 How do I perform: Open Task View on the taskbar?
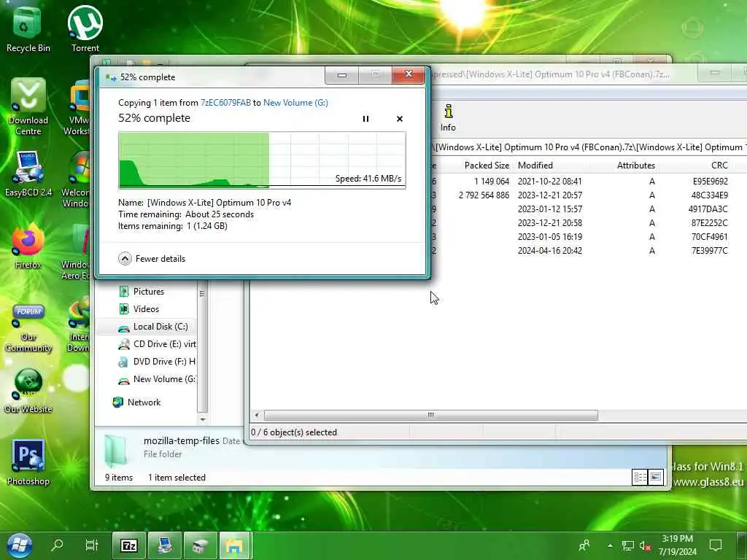point(91,545)
